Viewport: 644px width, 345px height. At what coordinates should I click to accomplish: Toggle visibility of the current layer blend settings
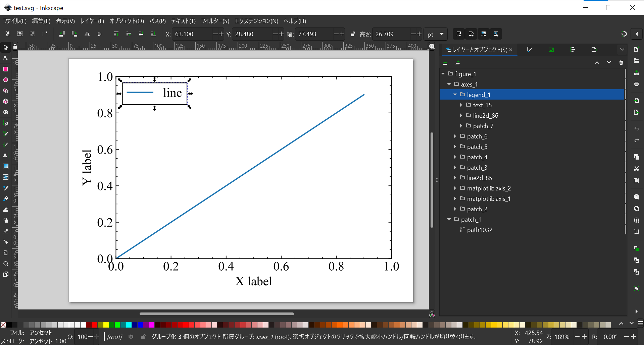tap(445, 63)
